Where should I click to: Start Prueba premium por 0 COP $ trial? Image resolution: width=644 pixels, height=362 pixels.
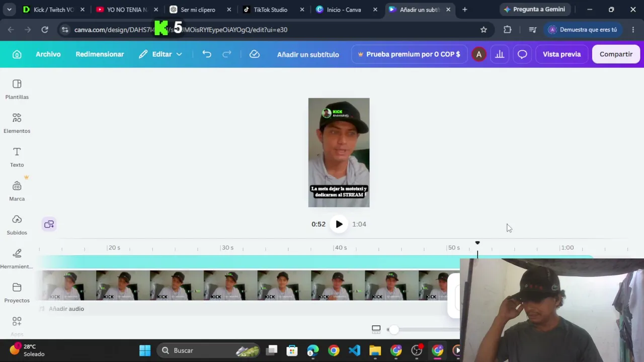(409, 54)
